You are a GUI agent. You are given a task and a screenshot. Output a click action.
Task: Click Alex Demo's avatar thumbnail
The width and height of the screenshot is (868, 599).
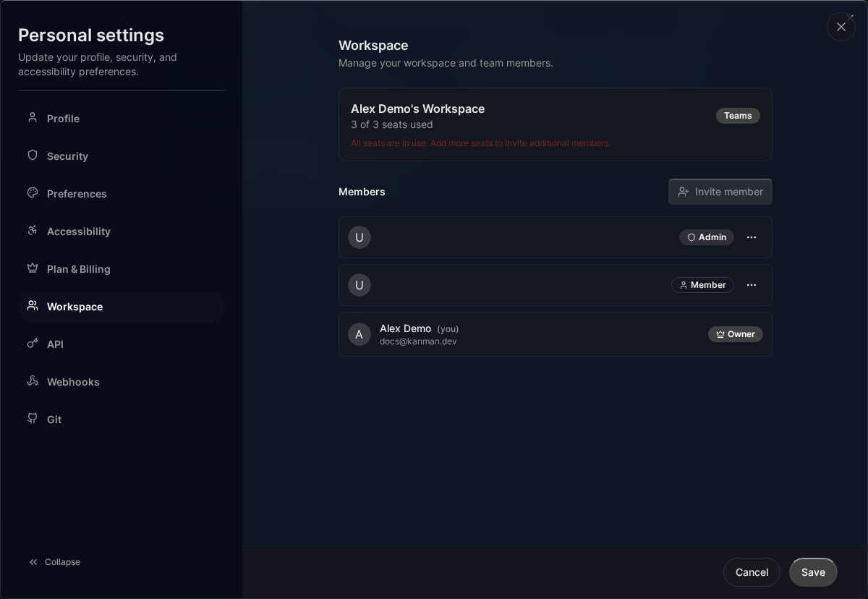[x=359, y=334]
